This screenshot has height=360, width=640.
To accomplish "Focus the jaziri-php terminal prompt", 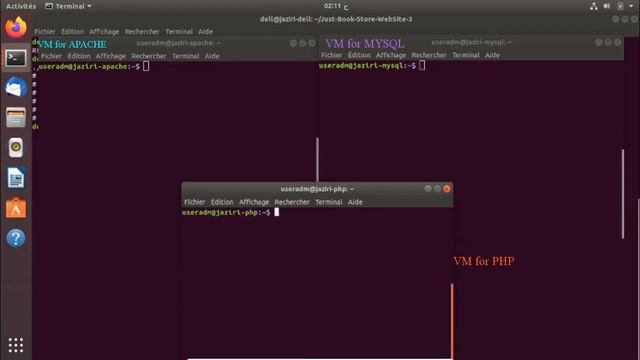I will coord(231,212).
